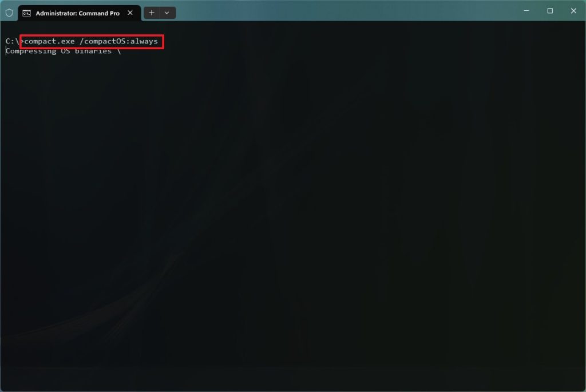Minimize the terminal window
This screenshot has width=586, height=392.
(526, 11)
